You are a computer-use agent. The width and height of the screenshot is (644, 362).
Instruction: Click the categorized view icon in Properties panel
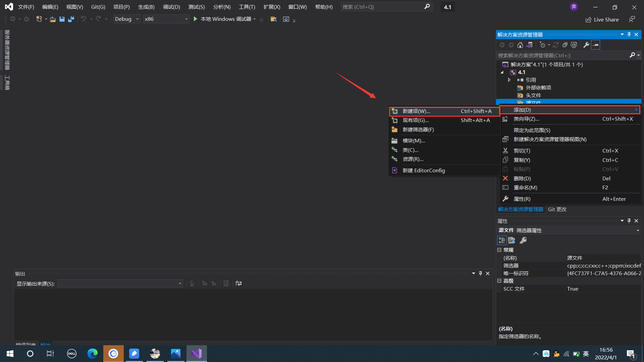[x=501, y=240]
